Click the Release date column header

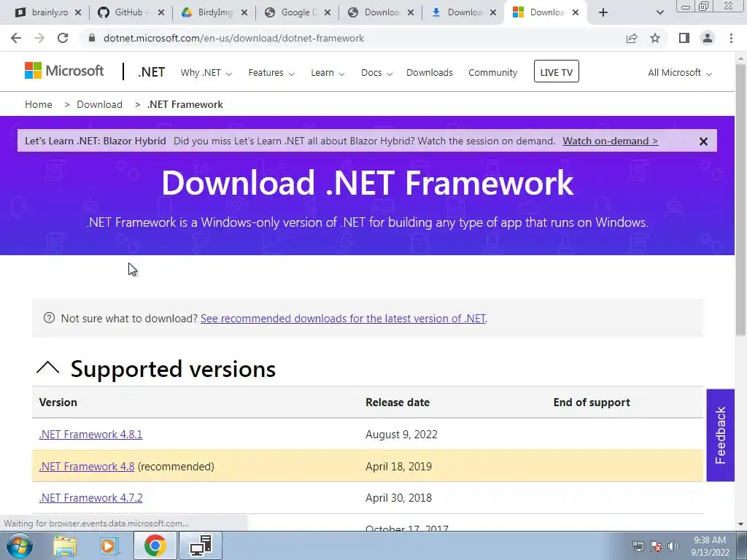click(398, 402)
